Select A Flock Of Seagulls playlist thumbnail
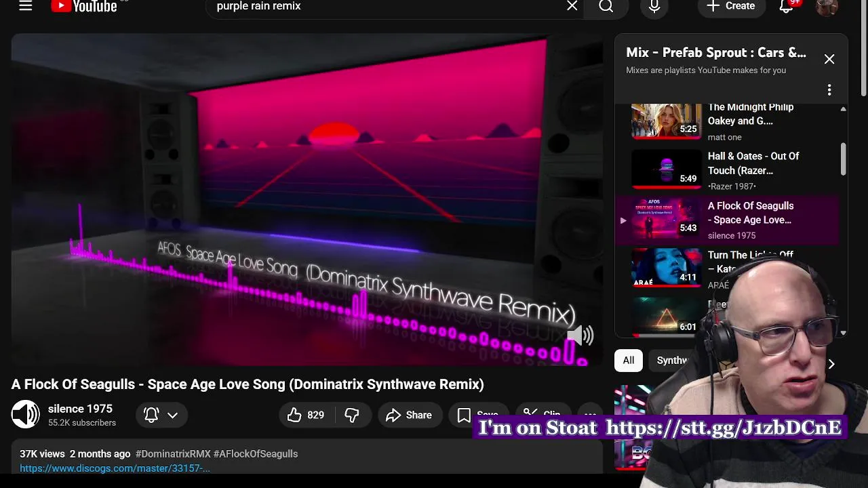The height and width of the screenshot is (488, 868). click(x=667, y=219)
